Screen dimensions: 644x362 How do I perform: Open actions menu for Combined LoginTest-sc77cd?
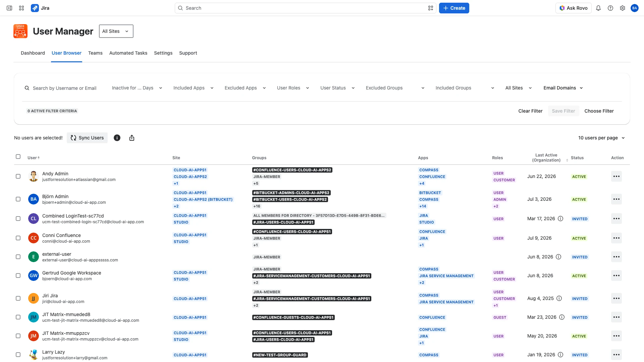(x=616, y=219)
